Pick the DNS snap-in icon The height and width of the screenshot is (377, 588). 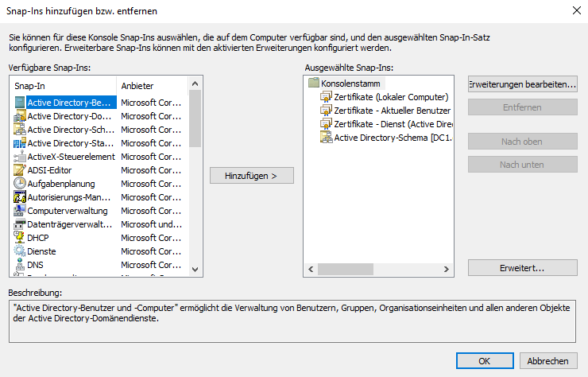[20, 265]
